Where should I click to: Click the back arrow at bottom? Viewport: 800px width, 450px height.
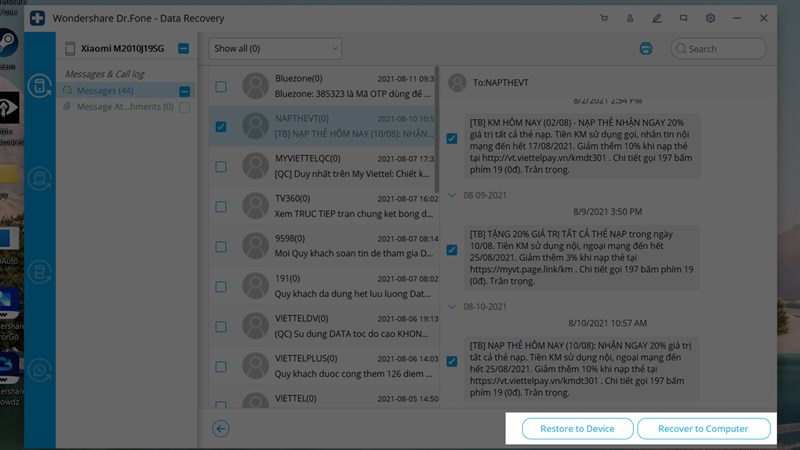click(x=221, y=429)
